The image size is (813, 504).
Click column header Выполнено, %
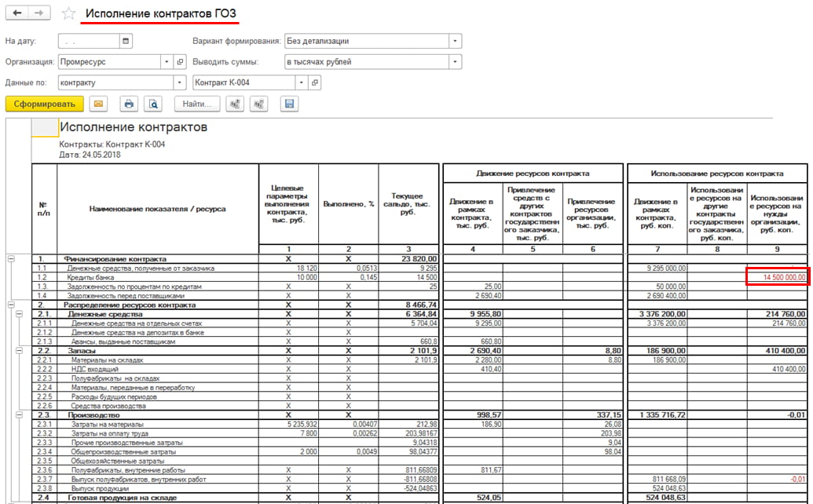pos(349,204)
